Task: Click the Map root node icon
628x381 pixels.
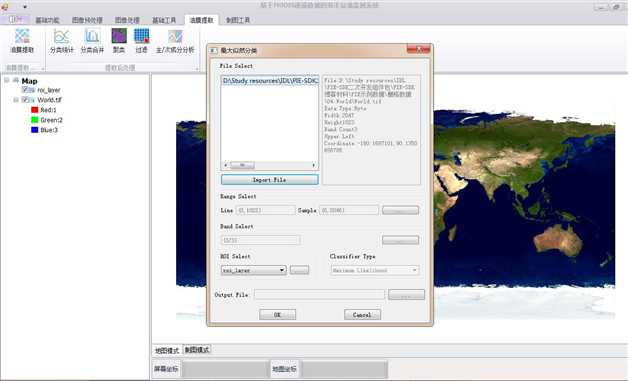Action: [x=16, y=81]
